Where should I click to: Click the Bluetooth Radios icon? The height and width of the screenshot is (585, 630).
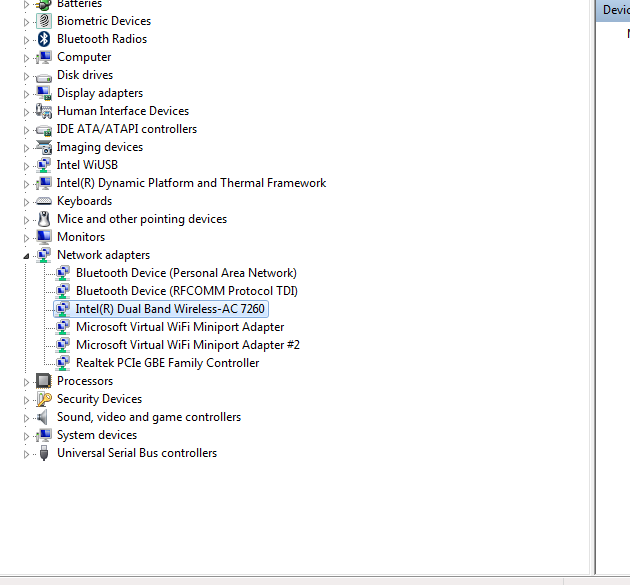(44, 39)
